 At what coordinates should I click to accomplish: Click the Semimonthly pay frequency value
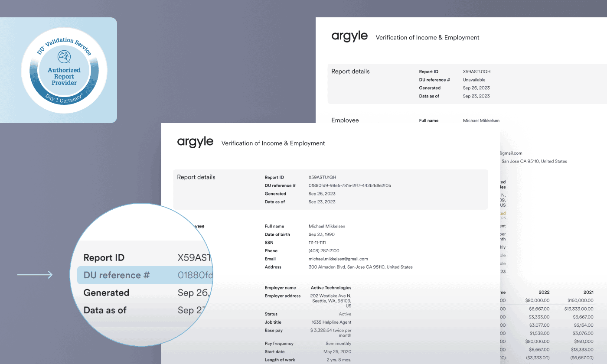(339, 344)
